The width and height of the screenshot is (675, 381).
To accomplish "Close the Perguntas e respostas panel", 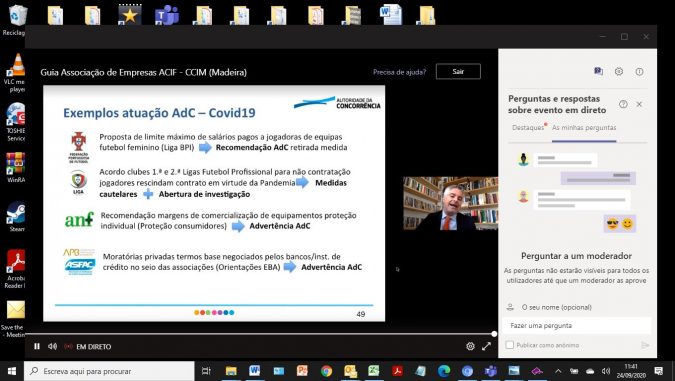I will coord(639,104).
